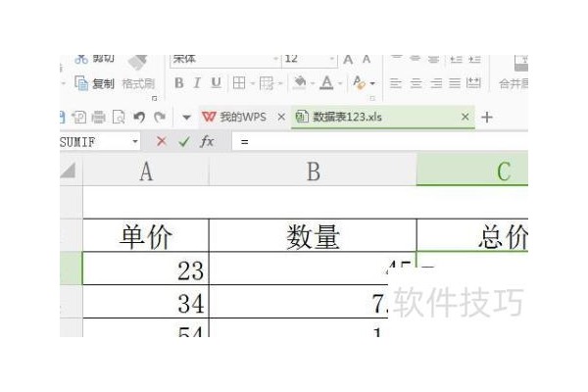
Task: Open the clipboard group dialog launcher
Action: (x=154, y=98)
